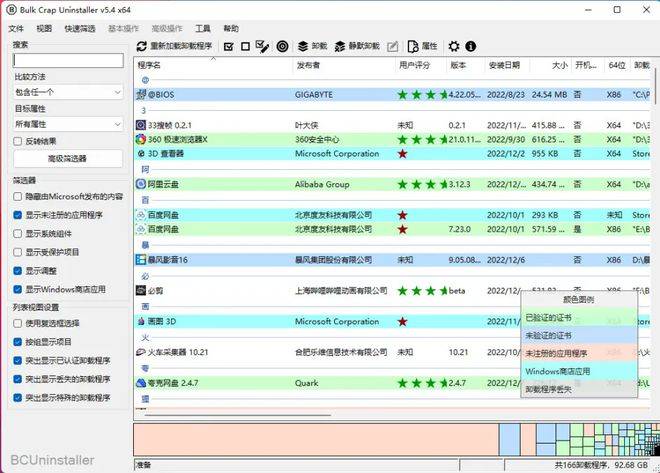This screenshot has width=660, height=473.
Task: Click the select-all checked box toolbar icon
Action: click(x=229, y=46)
